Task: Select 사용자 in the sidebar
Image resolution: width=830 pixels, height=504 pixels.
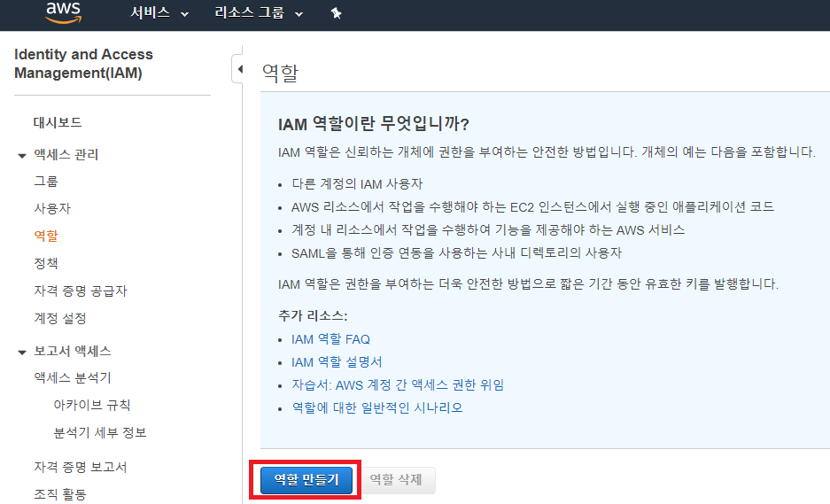Action: pyautogui.click(x=52, y=208)
